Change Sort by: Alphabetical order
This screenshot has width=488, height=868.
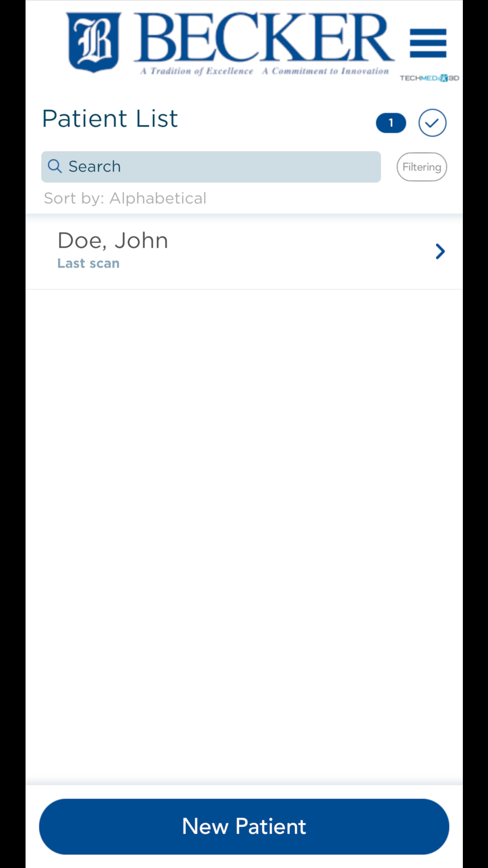click(x=125, y=198)
